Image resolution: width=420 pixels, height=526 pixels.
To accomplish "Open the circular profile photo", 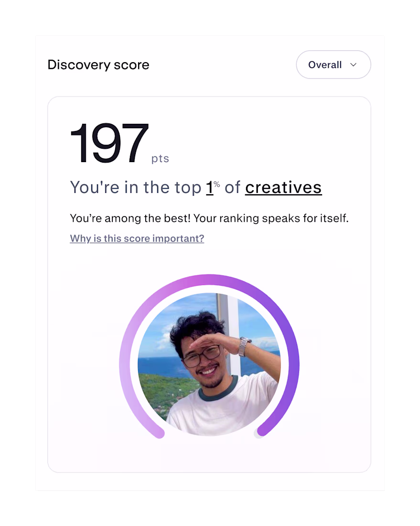I will click(x=209, y=364).
